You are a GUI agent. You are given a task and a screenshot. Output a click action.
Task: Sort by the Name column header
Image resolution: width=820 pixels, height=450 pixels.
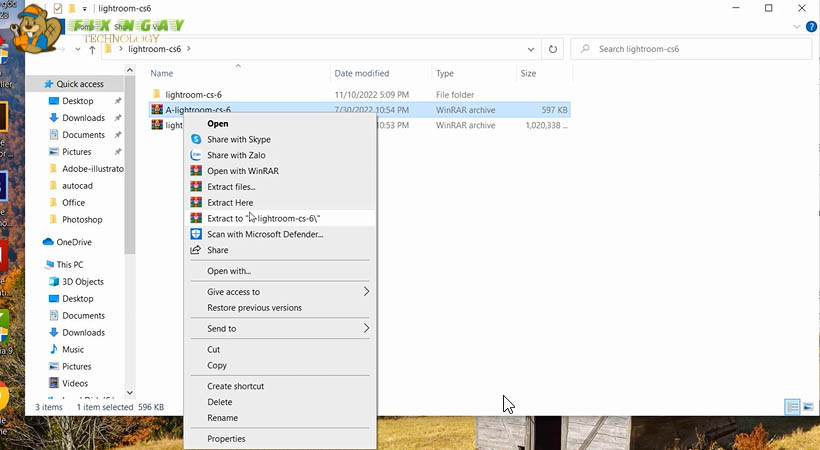pos(162,73)
